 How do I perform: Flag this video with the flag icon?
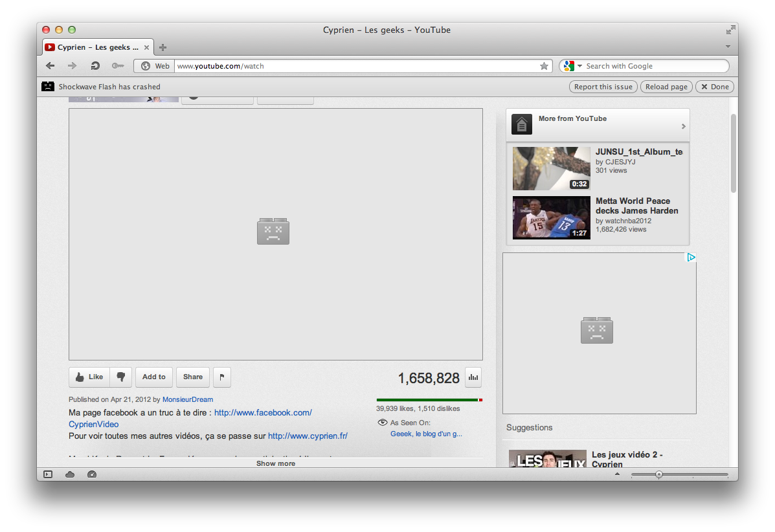pos(221,377)
